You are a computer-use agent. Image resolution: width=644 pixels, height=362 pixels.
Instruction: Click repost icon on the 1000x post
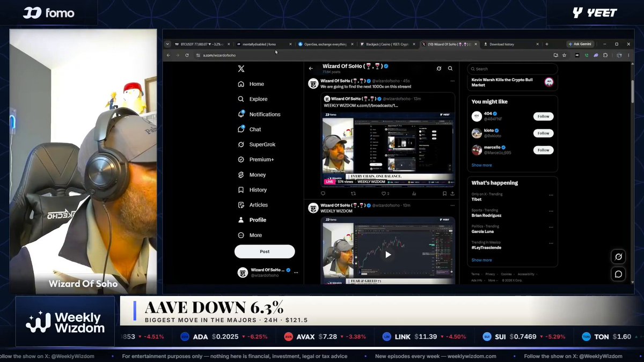tap(353, 194)
